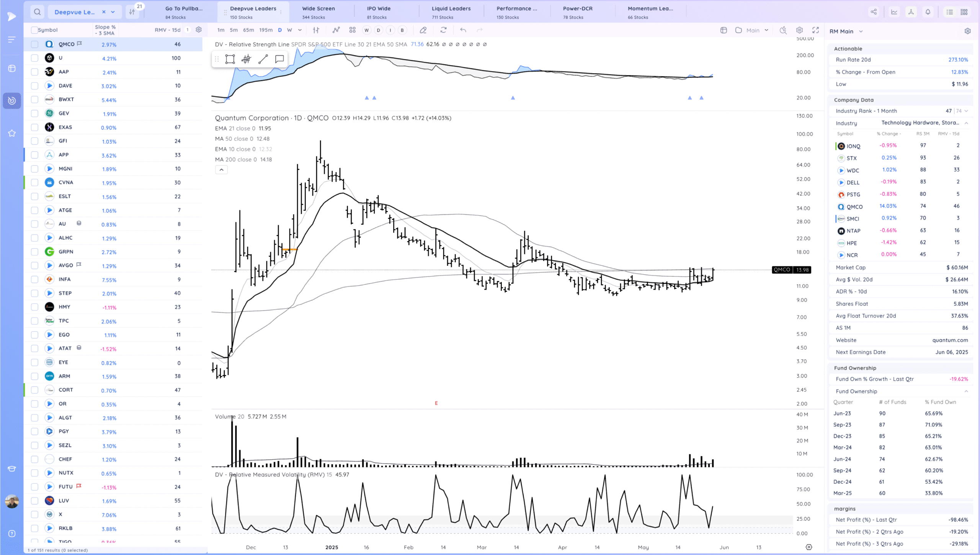Viewport: 980px width, 555px height.
Task: Click the share icon in top bar
Action: pyautogui.click(x=874, y=12)
